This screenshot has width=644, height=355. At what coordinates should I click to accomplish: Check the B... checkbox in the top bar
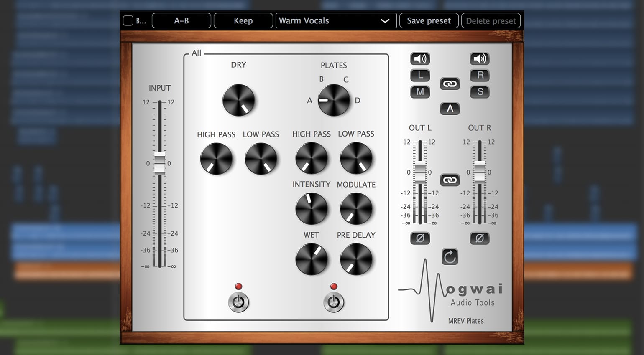pyautogui.click(x=128, y=20)
